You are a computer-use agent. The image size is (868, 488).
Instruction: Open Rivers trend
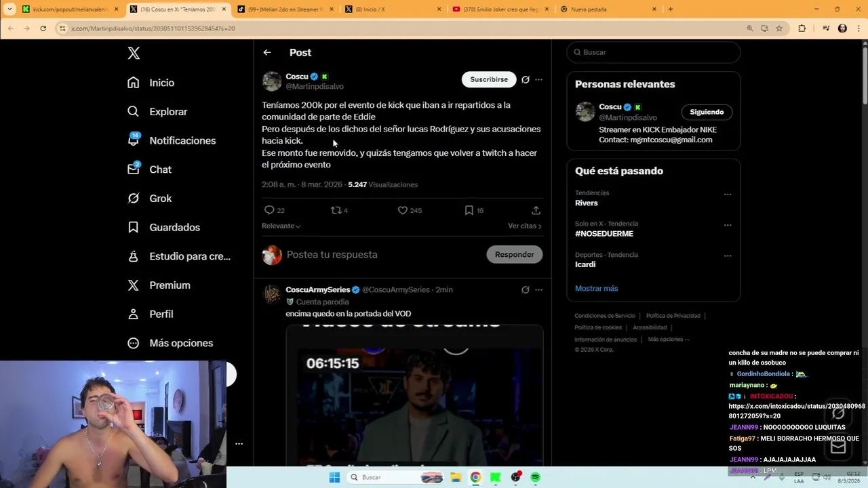pos(587,203)
